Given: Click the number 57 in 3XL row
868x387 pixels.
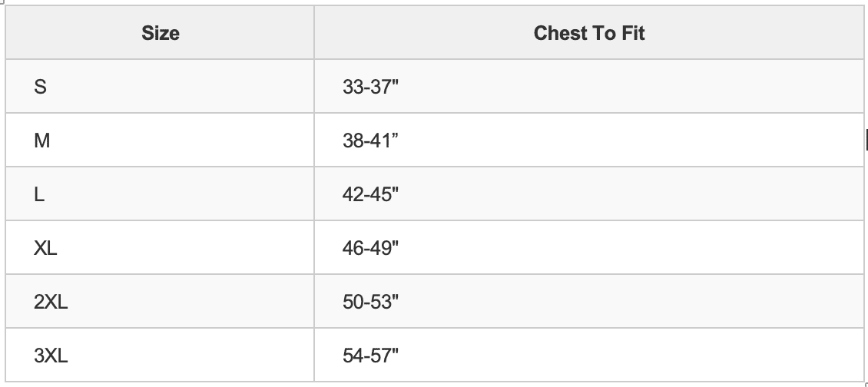Looking at the screenshot, I should click(382, 356).
